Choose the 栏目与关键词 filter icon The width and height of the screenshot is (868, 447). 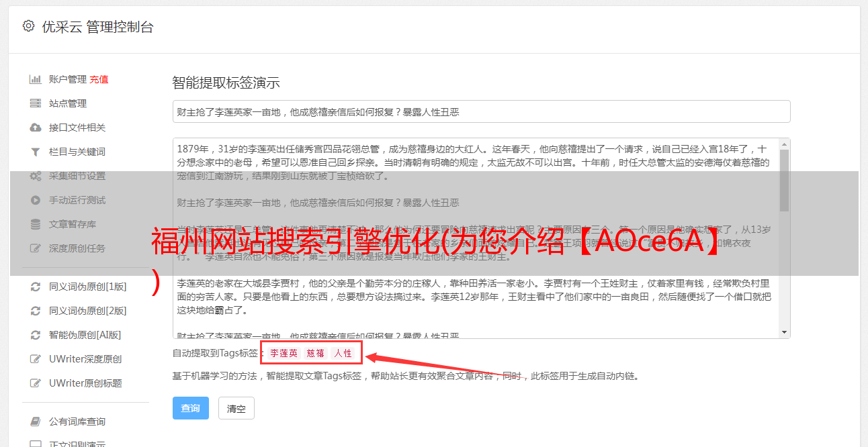[x=36, y=152]
